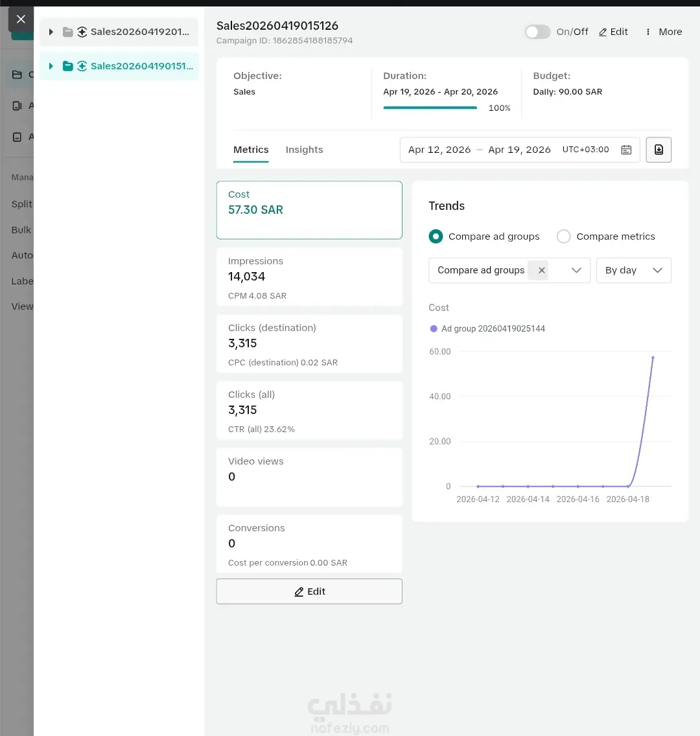This screenshot has height=736, width=700.
Task: Open the By day granularity dropdown
Action: tap(633, 270)
